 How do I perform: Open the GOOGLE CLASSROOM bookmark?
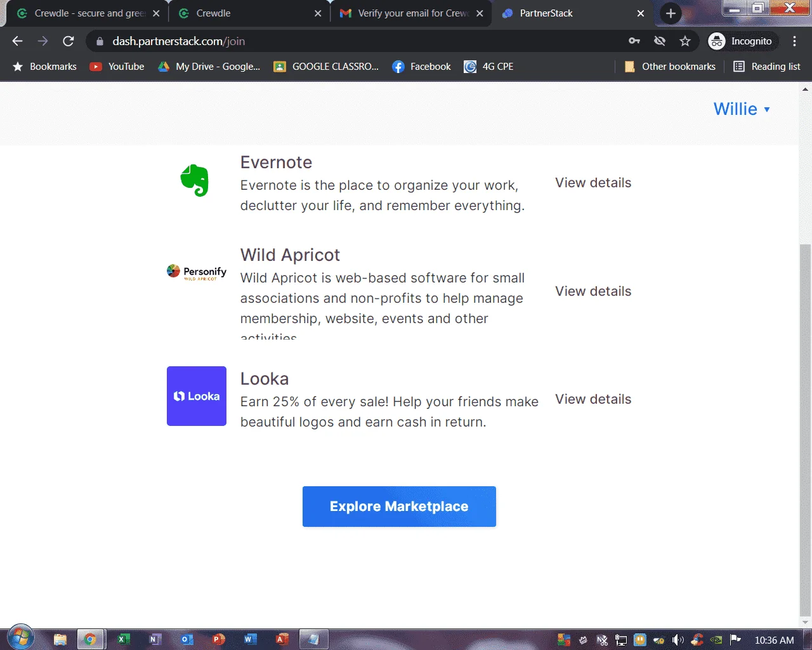(326, 67)
